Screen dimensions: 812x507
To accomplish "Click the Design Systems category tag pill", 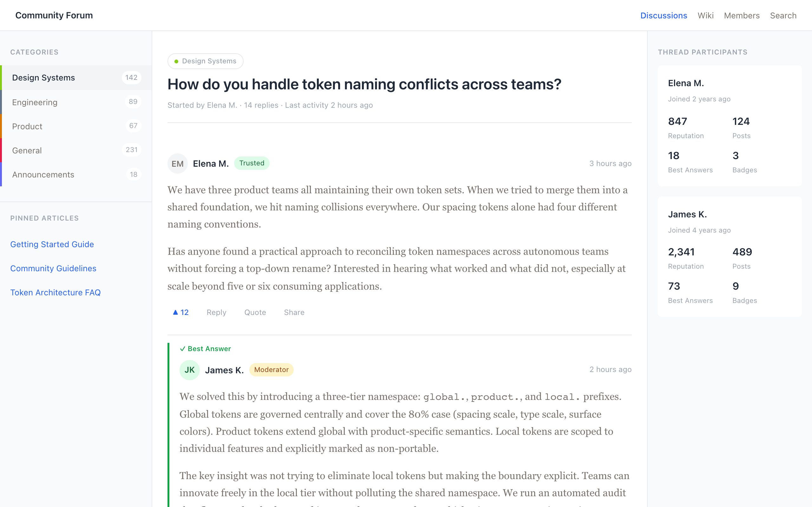I will pos(205,61).
